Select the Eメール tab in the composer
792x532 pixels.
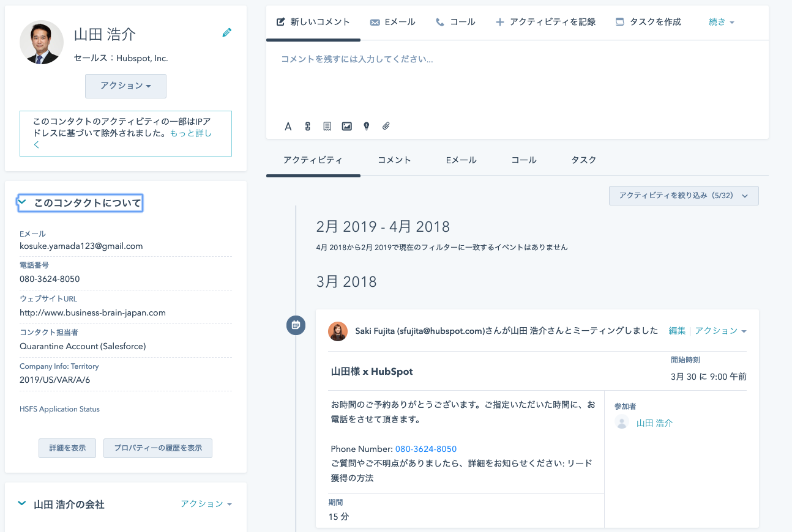click(x=393, y=22)
